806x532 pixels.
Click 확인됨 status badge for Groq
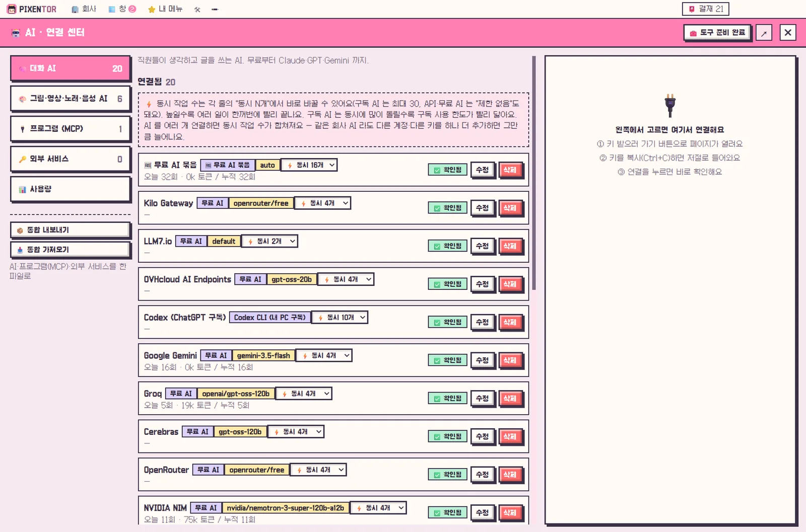(447, 399)
